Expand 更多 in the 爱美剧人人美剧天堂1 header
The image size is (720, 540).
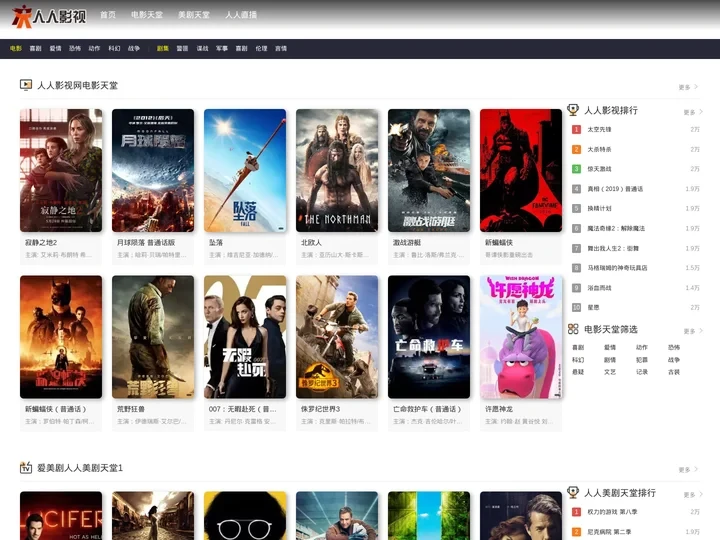click(688, 470)
